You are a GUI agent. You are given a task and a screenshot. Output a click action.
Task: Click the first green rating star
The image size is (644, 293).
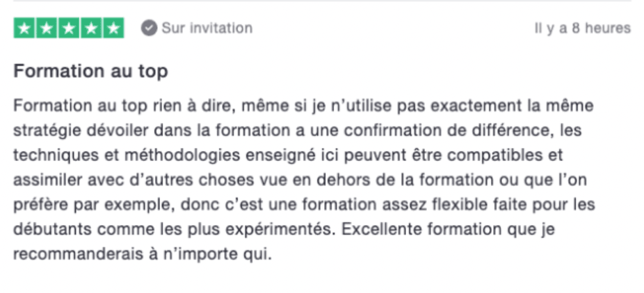coord(24,28)
